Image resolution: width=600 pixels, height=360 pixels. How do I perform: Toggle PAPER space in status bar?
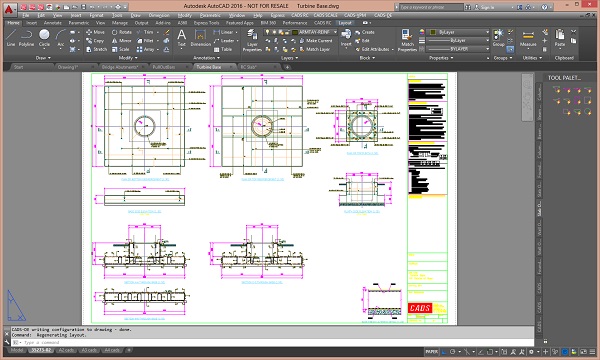tap(431, 352)
